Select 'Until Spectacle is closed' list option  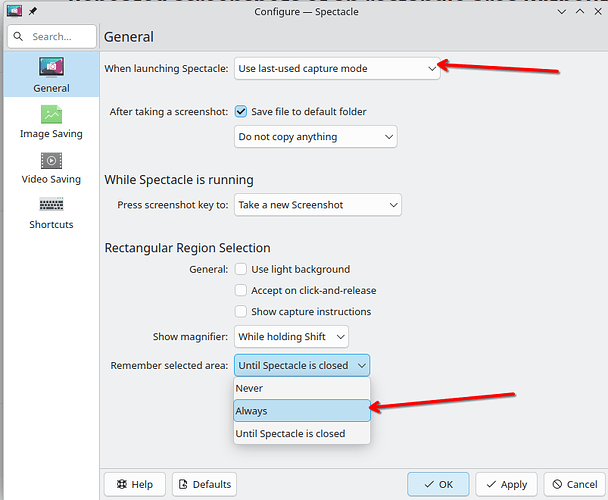302,433
